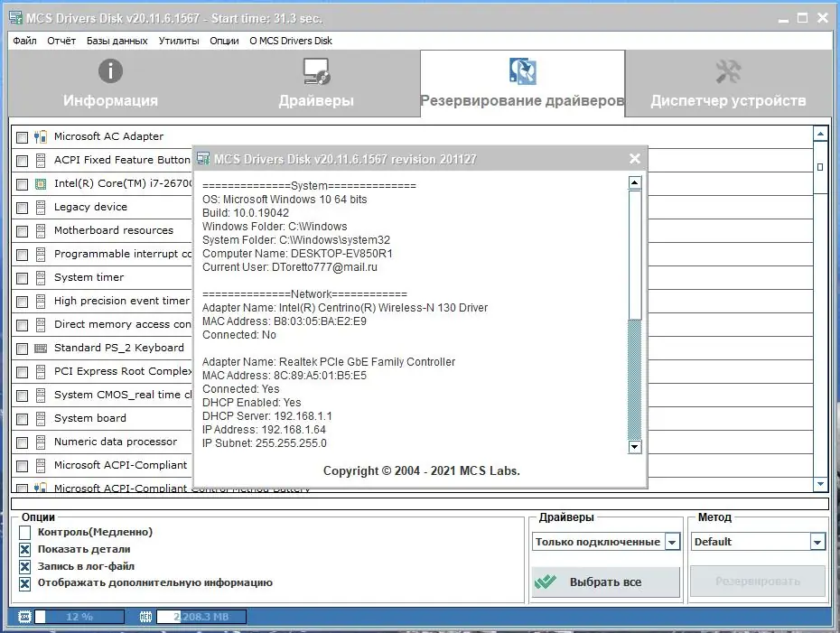Image resolution: width=840 pixels, height=633 pixels.
Task: Click the Резервирование драйверов backup icon
Action: 522,71
